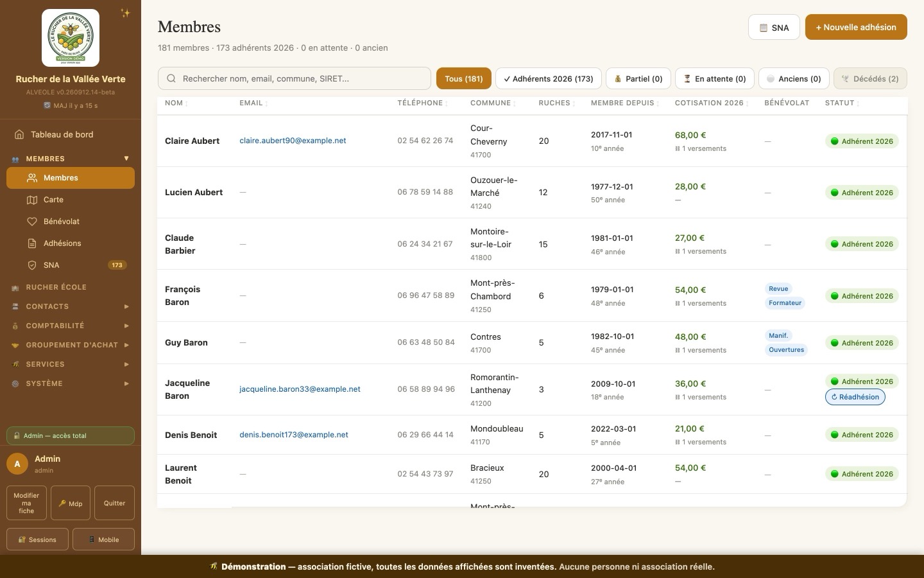This screenshot has height=578, width=924.
Task: Click email claire.aubert90@example.net
Action: point(293,141)
